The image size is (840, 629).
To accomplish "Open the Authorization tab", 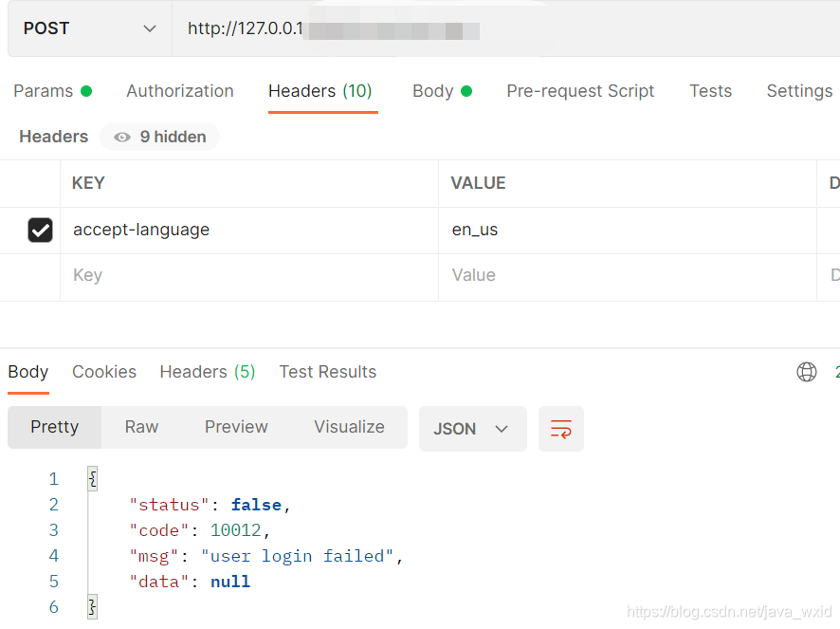I will click(180, 91).
